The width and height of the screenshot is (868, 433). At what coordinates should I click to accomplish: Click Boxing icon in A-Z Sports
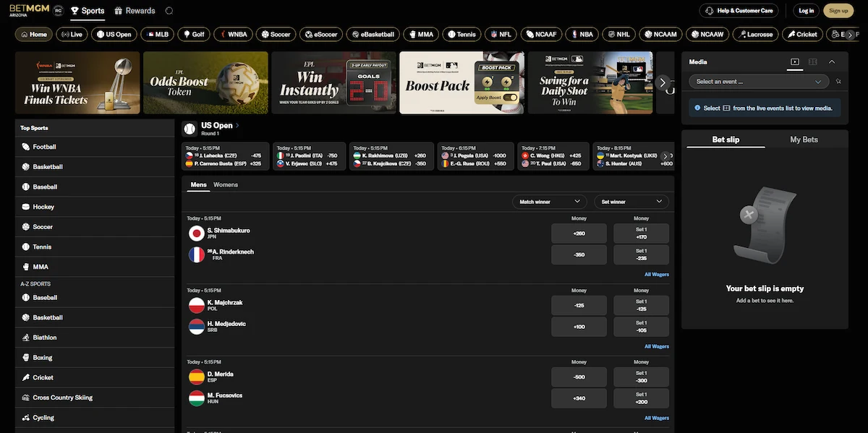pyautogui.click(x=25, y=358)
